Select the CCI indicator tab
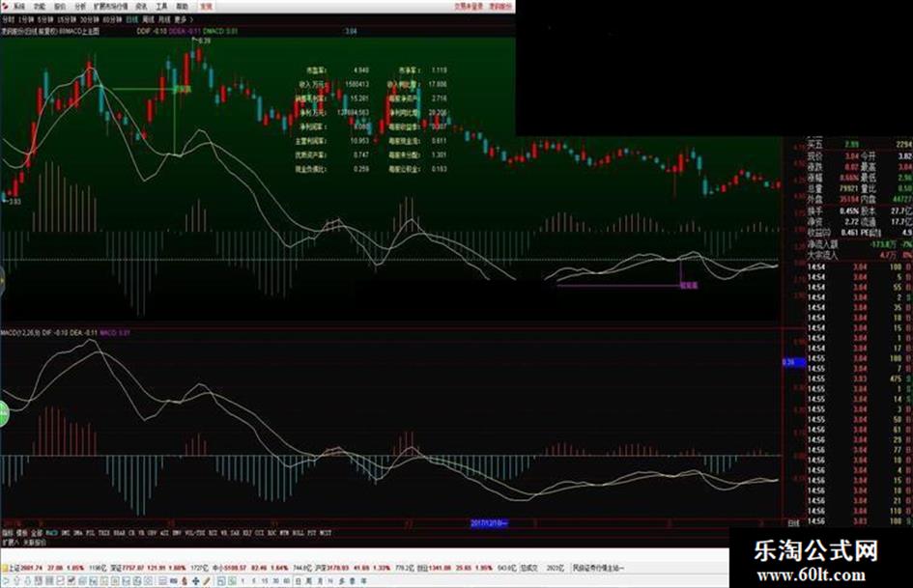Viewport: 913px width, 588px height. [260, 533]
